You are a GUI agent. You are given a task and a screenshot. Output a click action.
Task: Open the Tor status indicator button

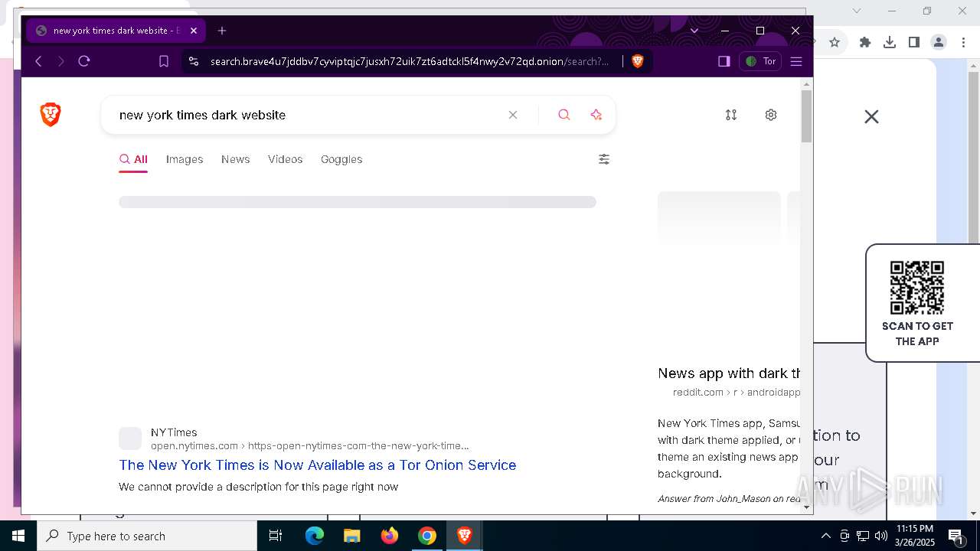(760, 61)
